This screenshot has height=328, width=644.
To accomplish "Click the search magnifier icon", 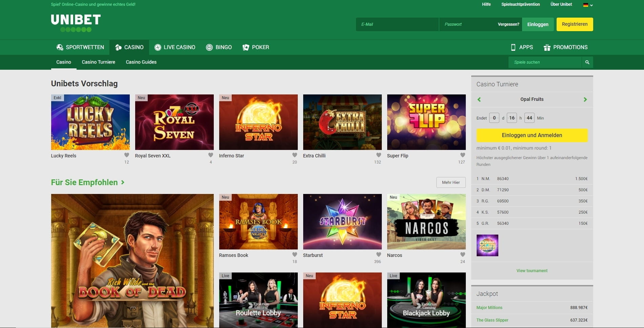I will point(587,62).
